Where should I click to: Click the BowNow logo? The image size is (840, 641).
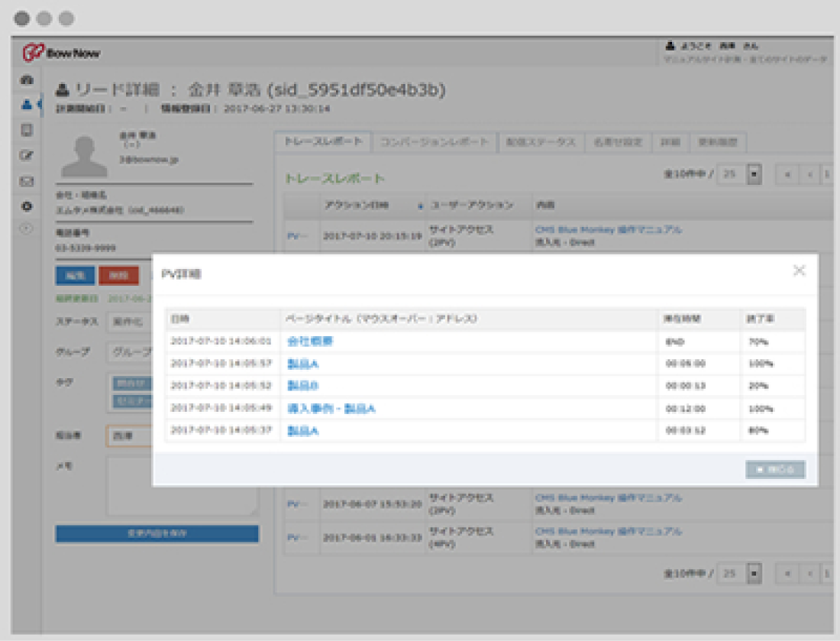click(x=61, y=53)
